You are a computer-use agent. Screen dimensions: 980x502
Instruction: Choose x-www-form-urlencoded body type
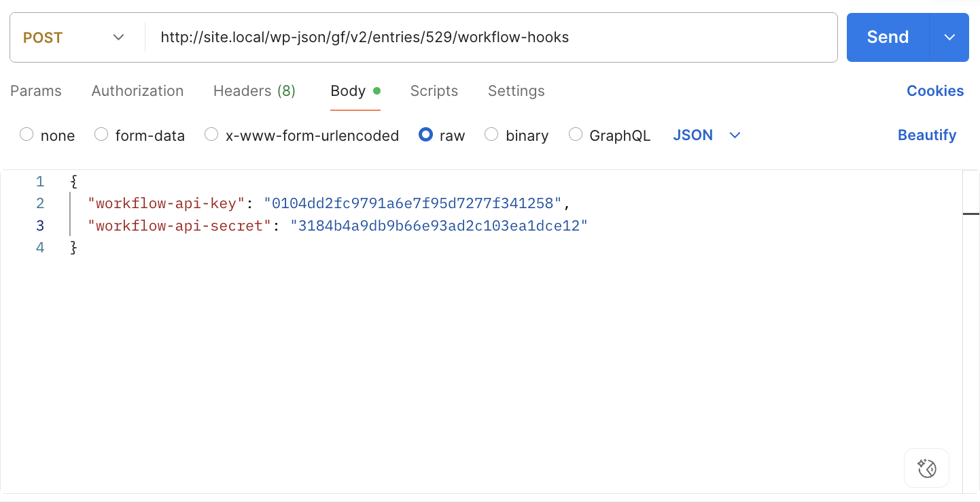pos(211,135)
